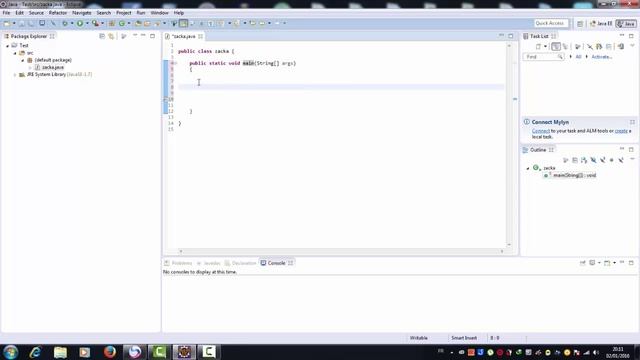Click the New Java Package icon
Viewport: 640px width, 360px height.
click(111, 24)
